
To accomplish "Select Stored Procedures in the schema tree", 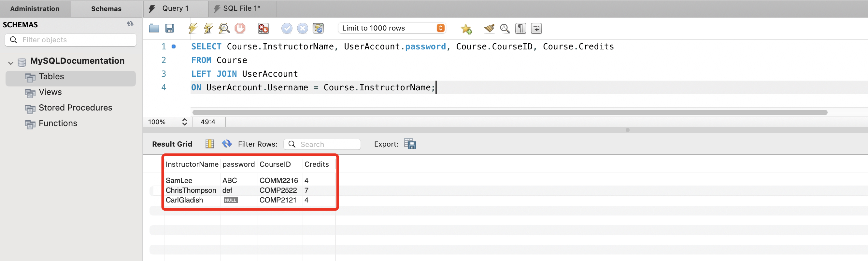I will coord(75,108).
